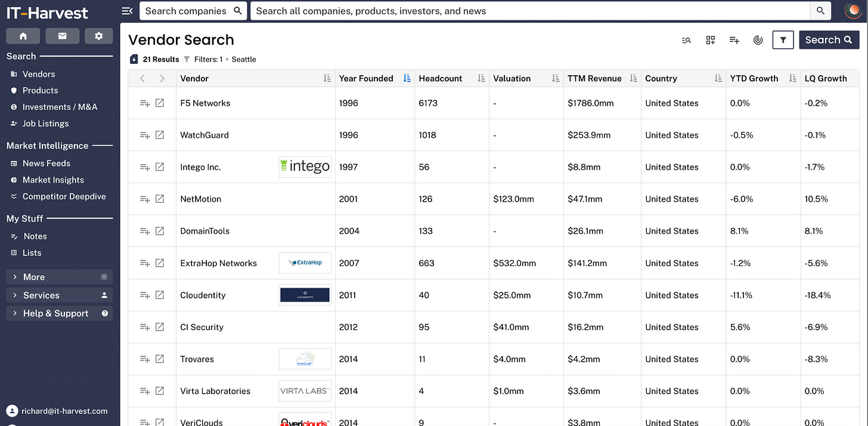This screenshot has height=426, width=868.
Task: Open Lists under My Stuff
Action: 32,252
